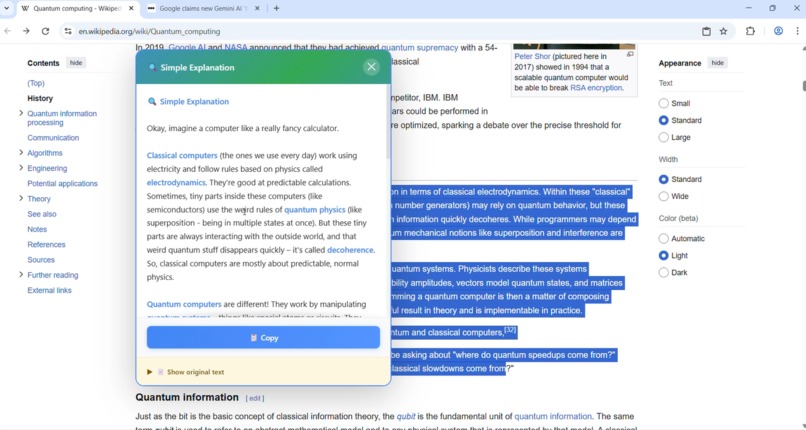Jump to (Top) in contents
This screenshot has width=806, height=430.
(x=36, y=83)
